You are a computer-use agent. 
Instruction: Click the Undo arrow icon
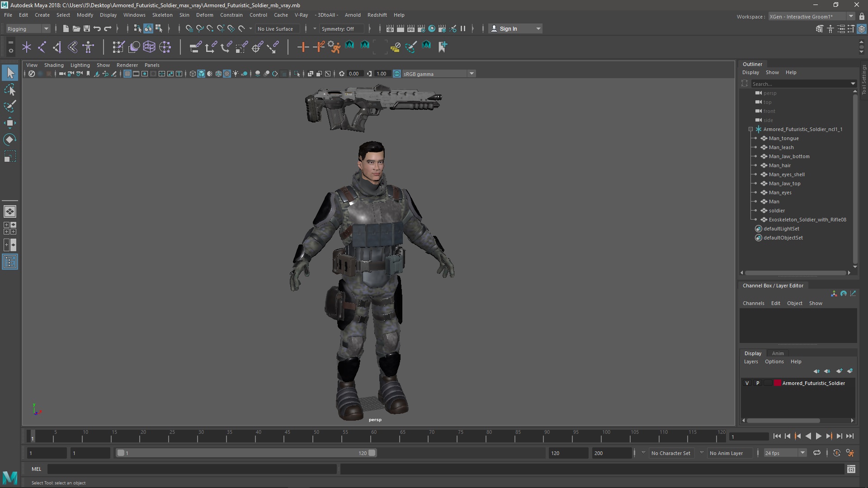click(97, 28)
